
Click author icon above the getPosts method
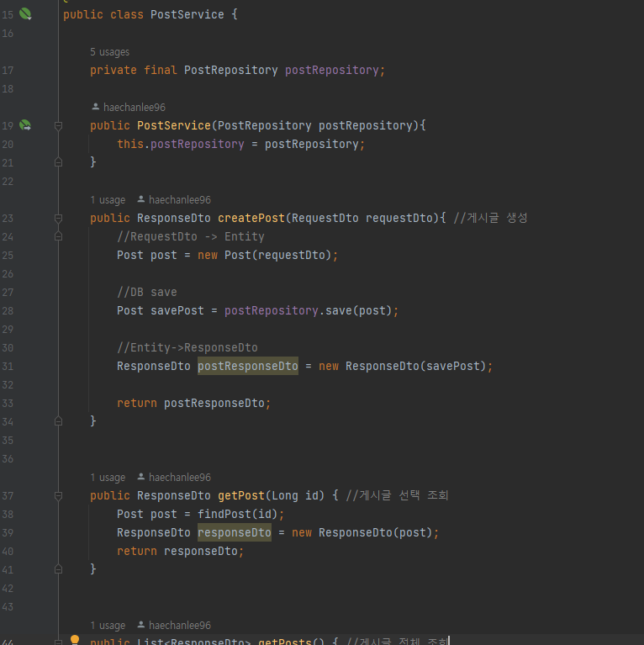tap(140, 625)
